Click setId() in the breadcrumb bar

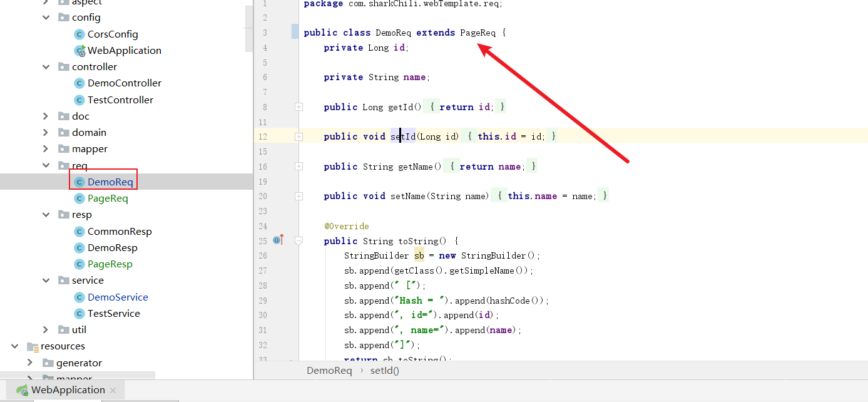384,371
